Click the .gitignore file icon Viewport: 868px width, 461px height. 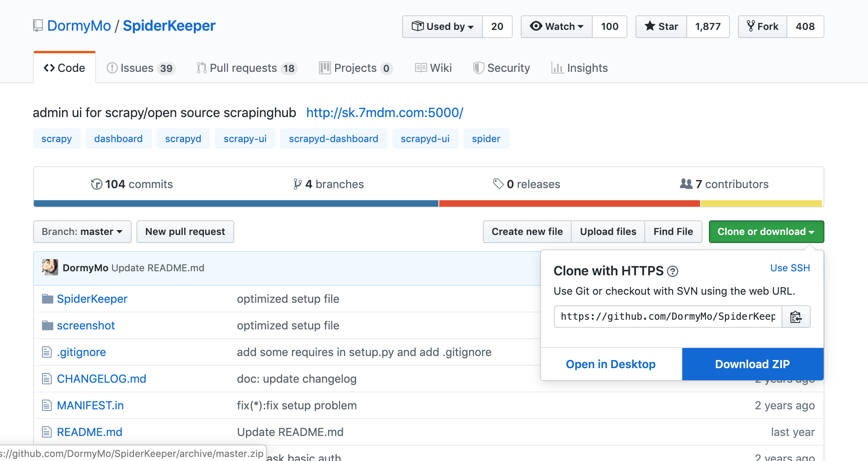point(47,352)
